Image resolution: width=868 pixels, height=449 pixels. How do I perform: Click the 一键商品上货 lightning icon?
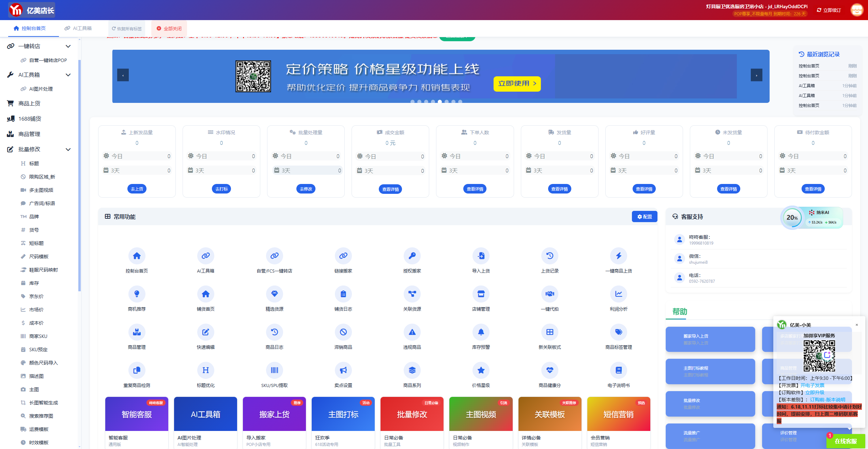[x=618, y=256]
